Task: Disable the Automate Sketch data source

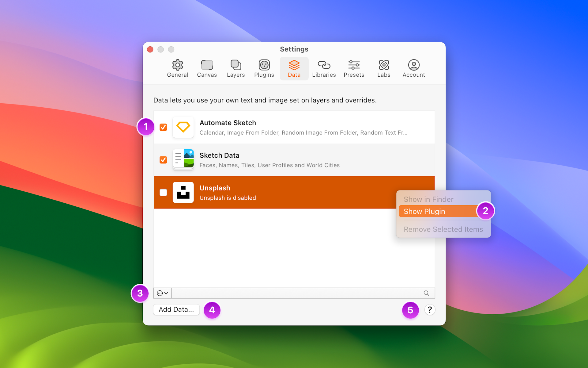Action: coord(163,127)
